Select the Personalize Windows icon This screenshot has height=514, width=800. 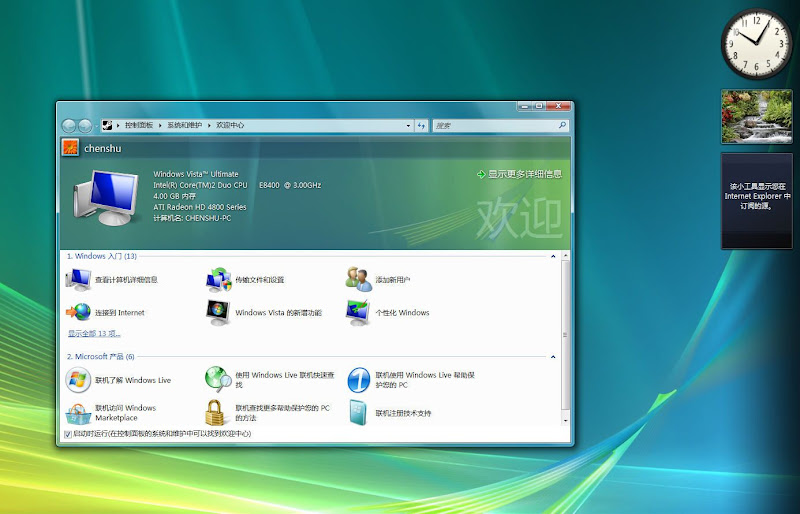point(358,312)
